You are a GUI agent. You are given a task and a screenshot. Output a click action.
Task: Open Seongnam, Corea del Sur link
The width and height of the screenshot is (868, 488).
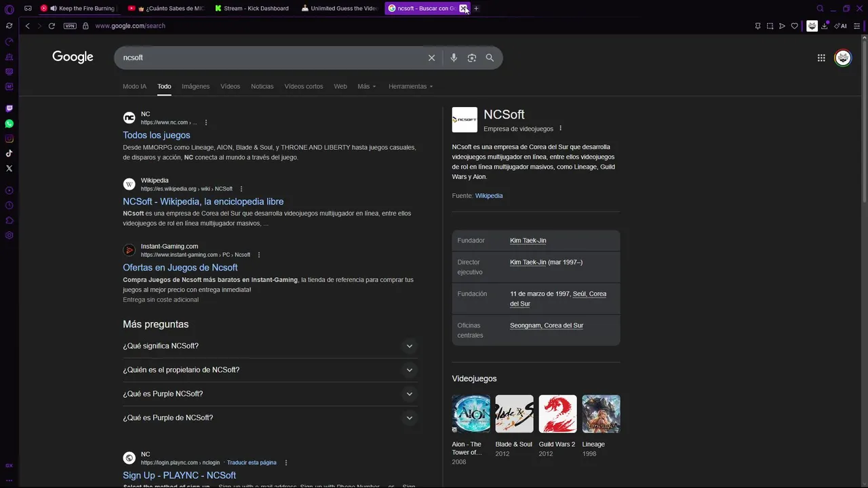(547, 325)
